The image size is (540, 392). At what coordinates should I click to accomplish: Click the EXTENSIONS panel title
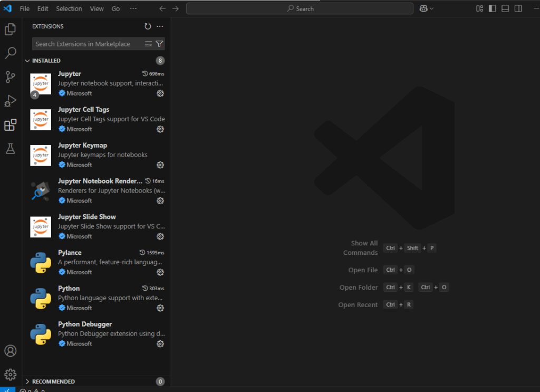(48, 26)
